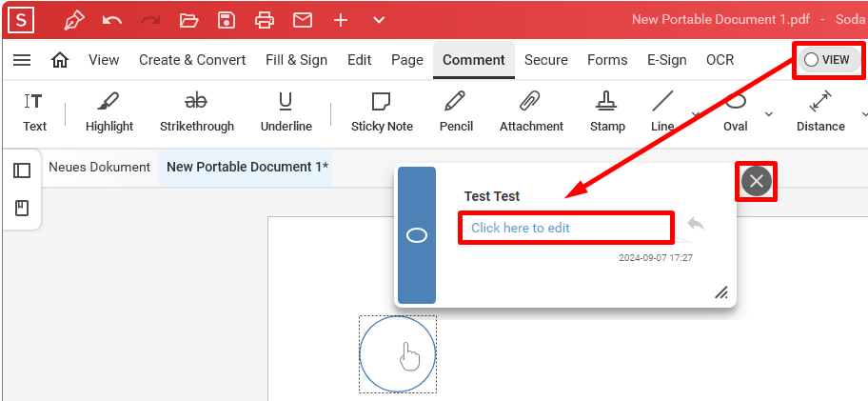
Task: Select the Comment tab
Action: pos(474,60)
